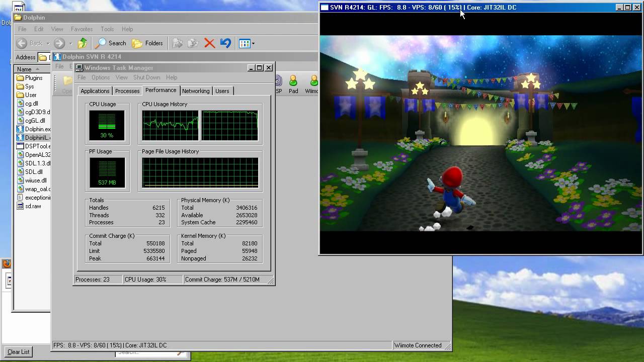Click the Clear List button
This screenshot has width=644, height=362.
coord(19,352)
